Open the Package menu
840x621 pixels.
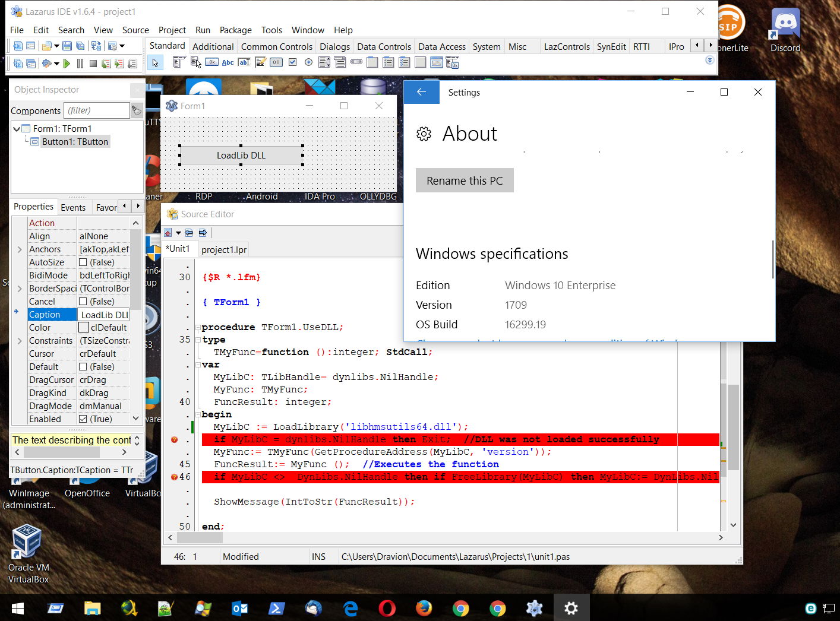click(x=235, y=30)
